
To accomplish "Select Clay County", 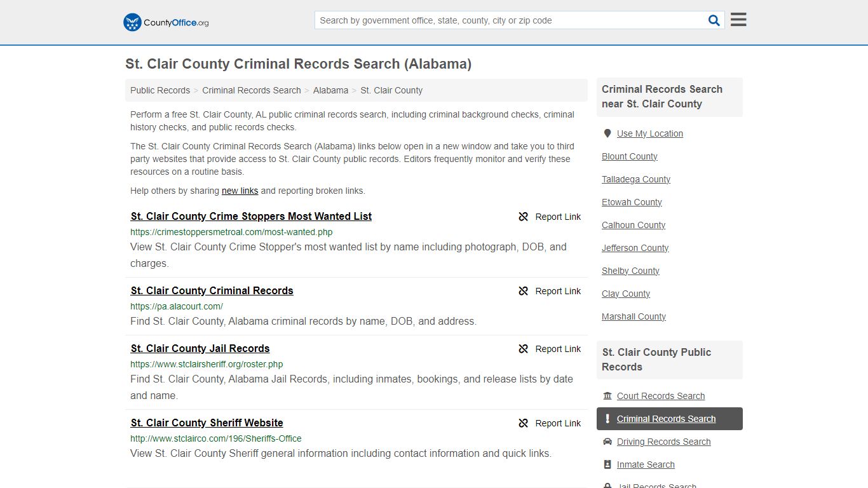I will coord(626,294).
